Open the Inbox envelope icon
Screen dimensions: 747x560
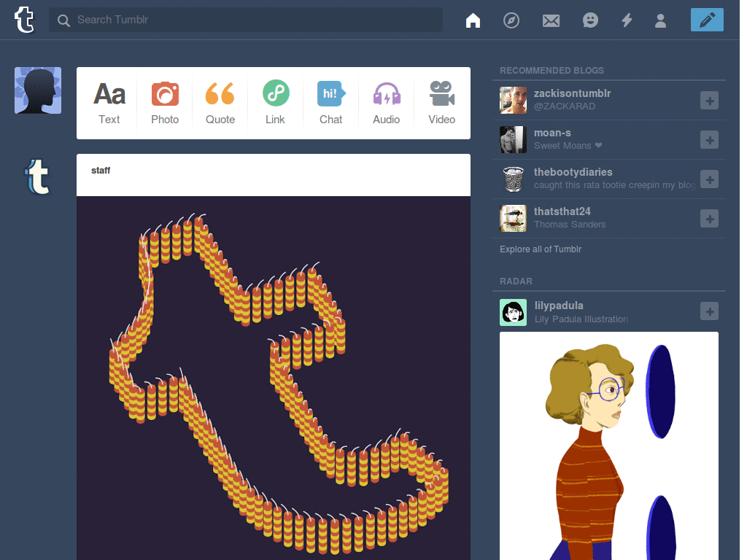point(551,20)
